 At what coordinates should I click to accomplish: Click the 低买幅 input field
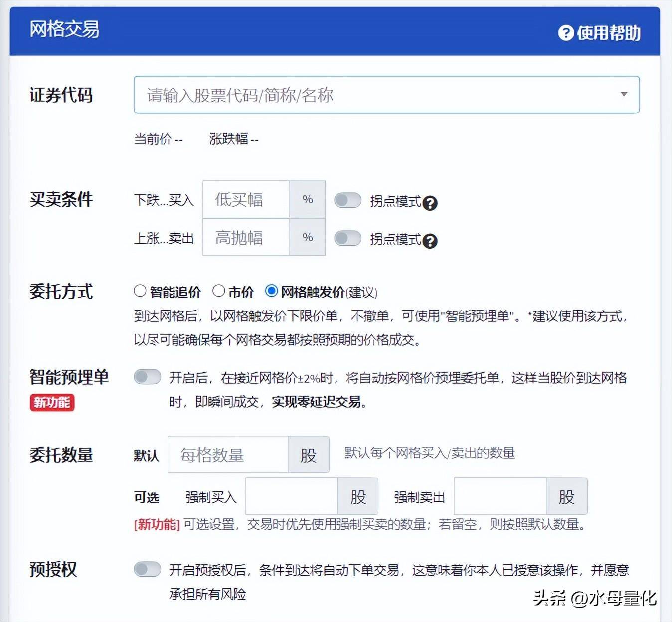(246, 199)
